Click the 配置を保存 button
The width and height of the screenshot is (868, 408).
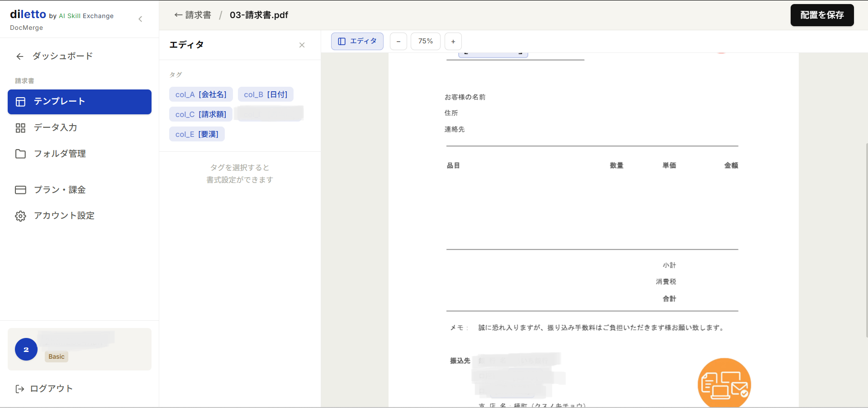(x=822, y=15)
